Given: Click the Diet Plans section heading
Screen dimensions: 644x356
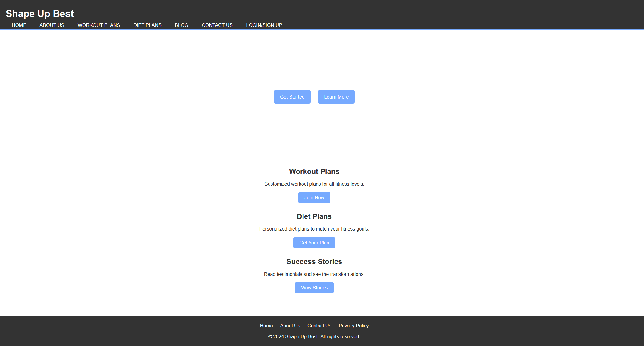Looking at the screenshot, I should point(314,216).
